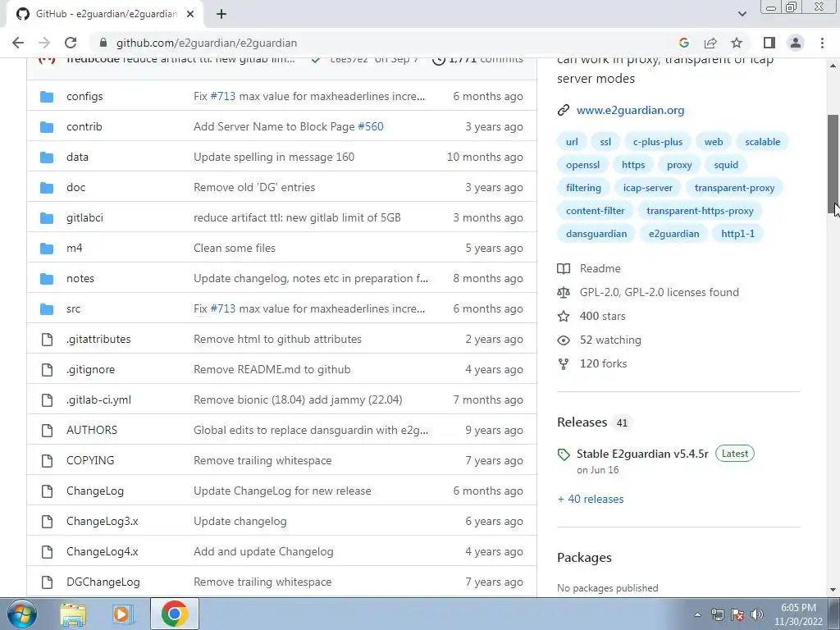Open the doc folder
The height and width of the screenshot is (630, 840).
[75, 188]
